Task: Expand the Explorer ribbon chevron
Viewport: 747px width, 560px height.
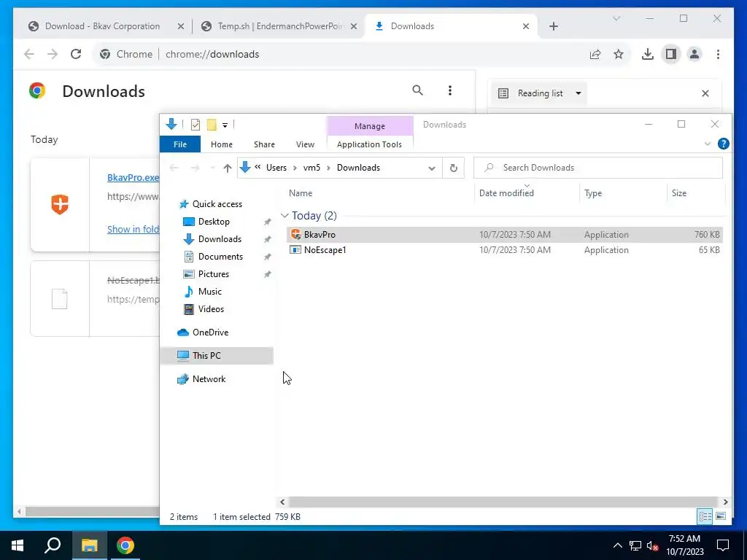Action: click(x=708, y=144)
